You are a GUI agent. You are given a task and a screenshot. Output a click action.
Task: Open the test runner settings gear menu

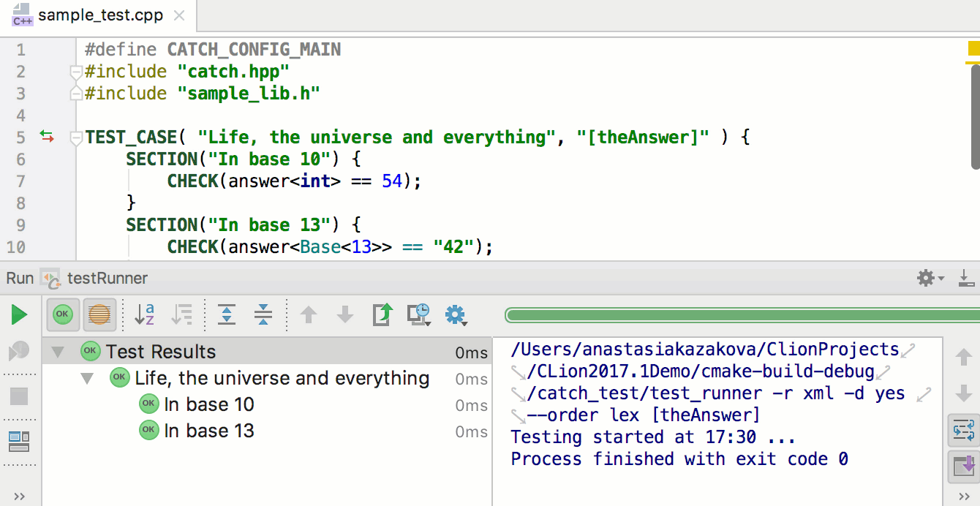[x=456, y=315]
